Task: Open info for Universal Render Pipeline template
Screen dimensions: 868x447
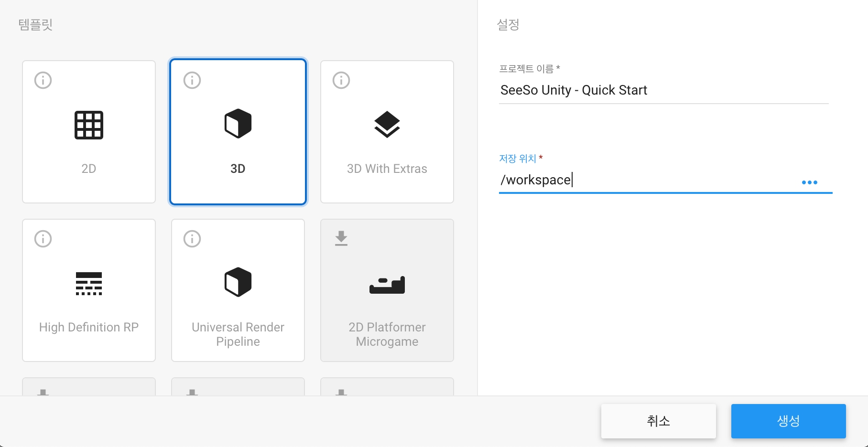Action: pos(192,239)
